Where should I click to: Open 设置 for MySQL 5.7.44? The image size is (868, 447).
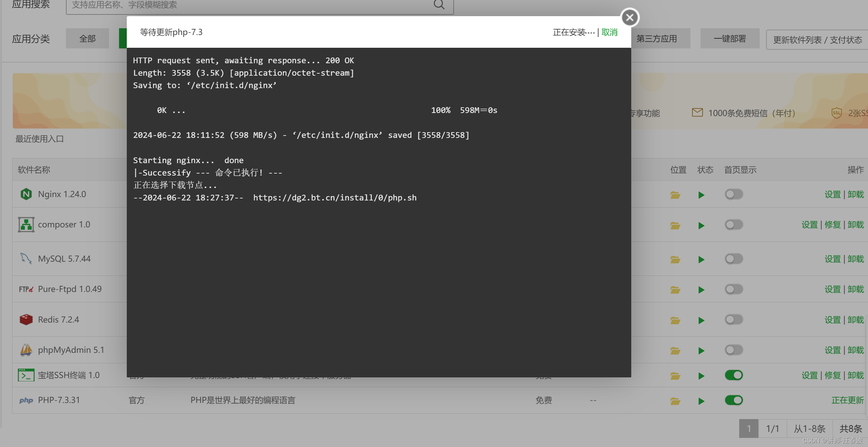point(833,259)
